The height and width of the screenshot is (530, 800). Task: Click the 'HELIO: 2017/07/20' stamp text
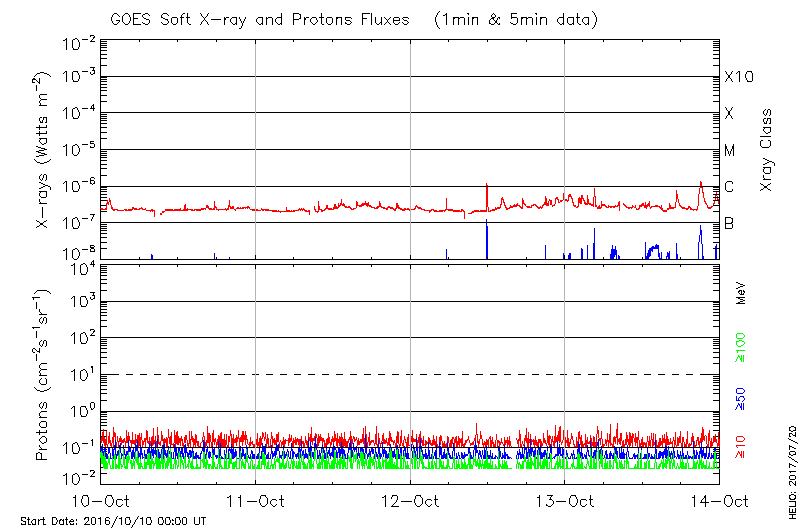coord(790,470)
